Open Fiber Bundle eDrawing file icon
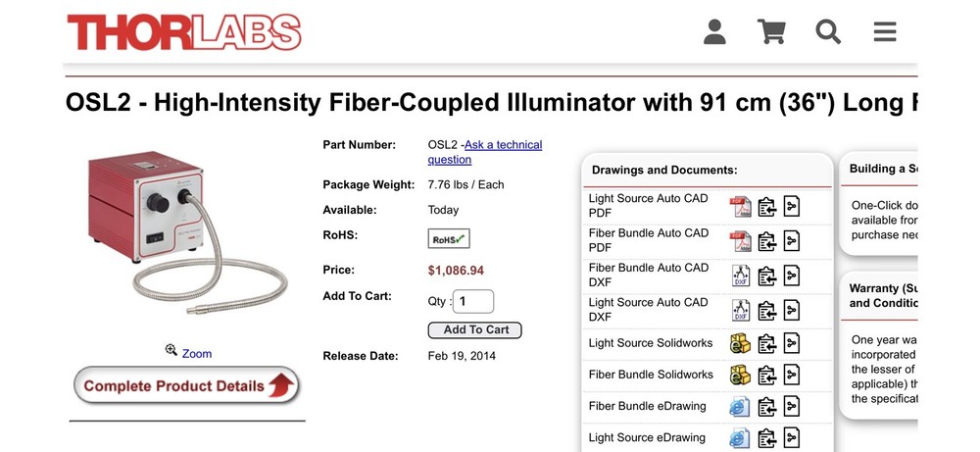This screenshot has width=980, height=452. click(740, 406)
